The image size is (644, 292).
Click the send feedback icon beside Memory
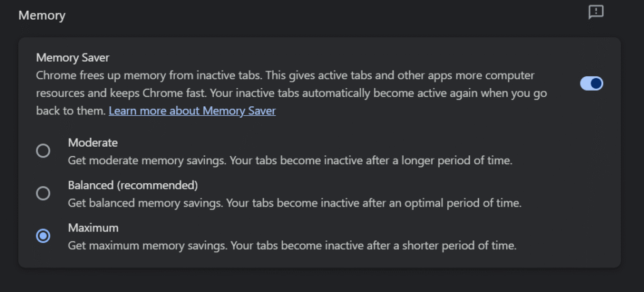(x=596, y=12)
